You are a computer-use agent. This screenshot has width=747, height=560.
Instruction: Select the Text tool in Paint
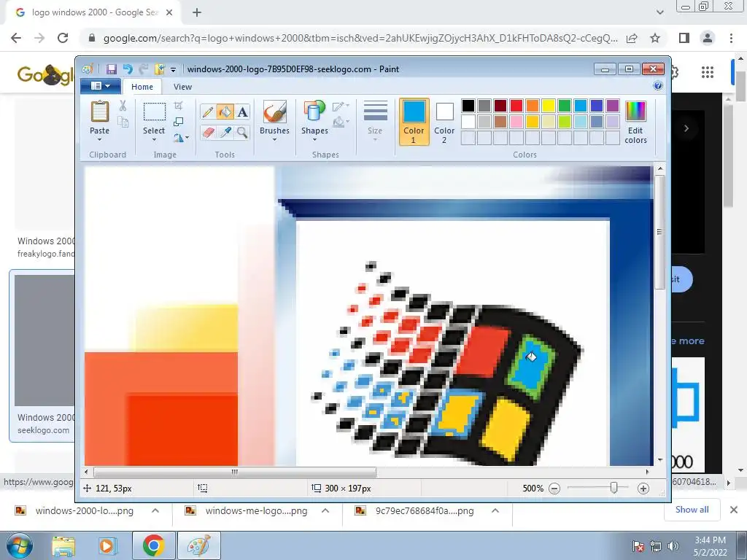point(242,112)
